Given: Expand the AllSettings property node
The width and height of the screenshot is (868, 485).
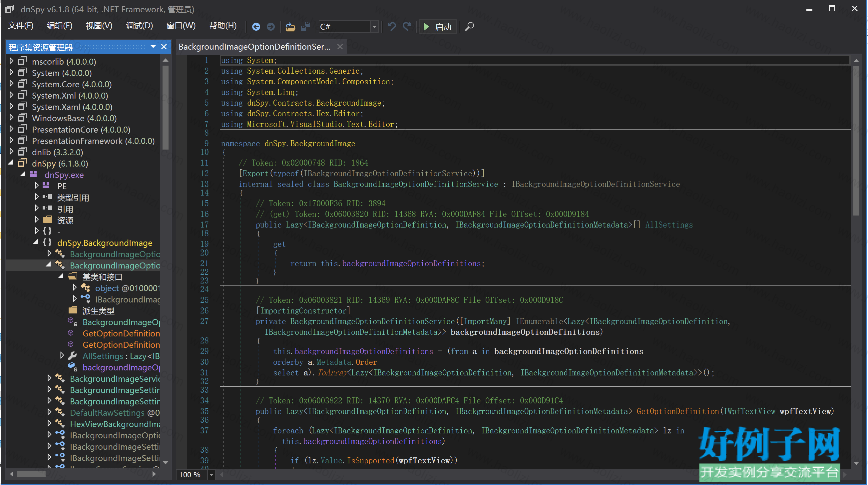Looking at the screenshot, I should point(62,355).
